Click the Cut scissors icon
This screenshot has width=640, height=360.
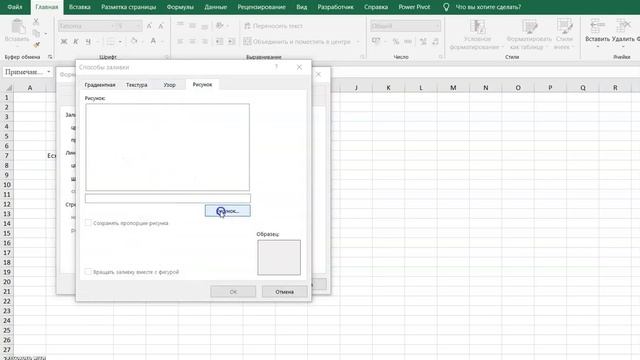[36, 22]
